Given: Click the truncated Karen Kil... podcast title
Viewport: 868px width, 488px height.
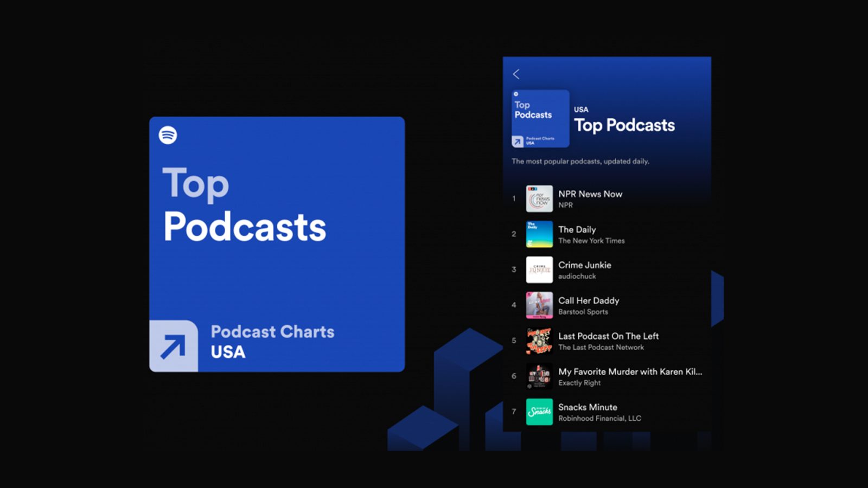Looking at the screenshot, I should 630,372.
